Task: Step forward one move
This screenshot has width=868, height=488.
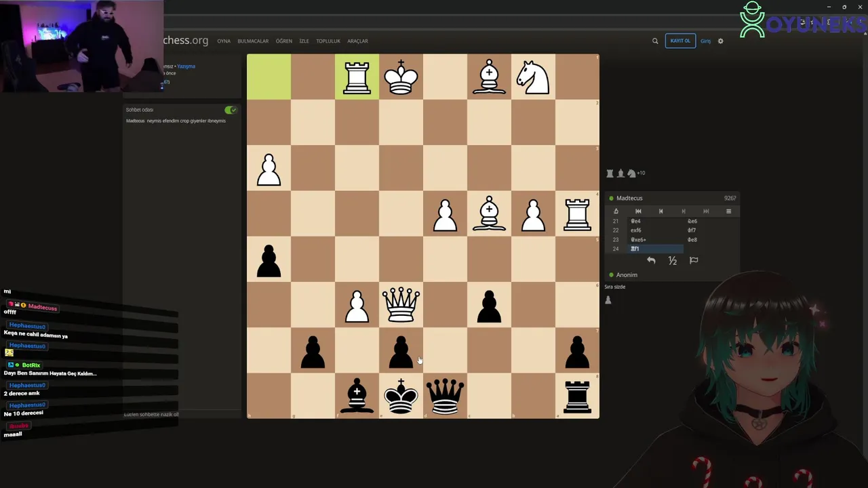Action: pos(683,211)
